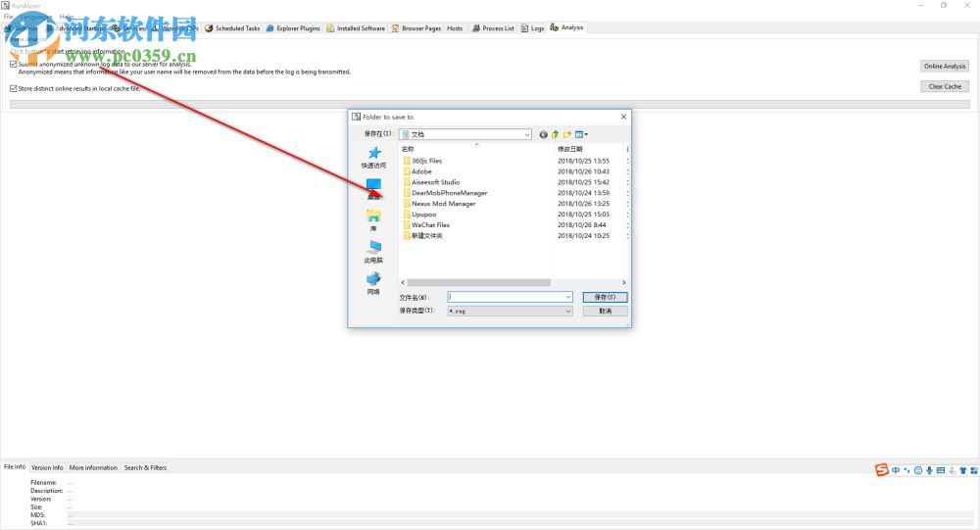
Task: Click the Sogou voice input microphone icon
Action: tap(929, 470)
